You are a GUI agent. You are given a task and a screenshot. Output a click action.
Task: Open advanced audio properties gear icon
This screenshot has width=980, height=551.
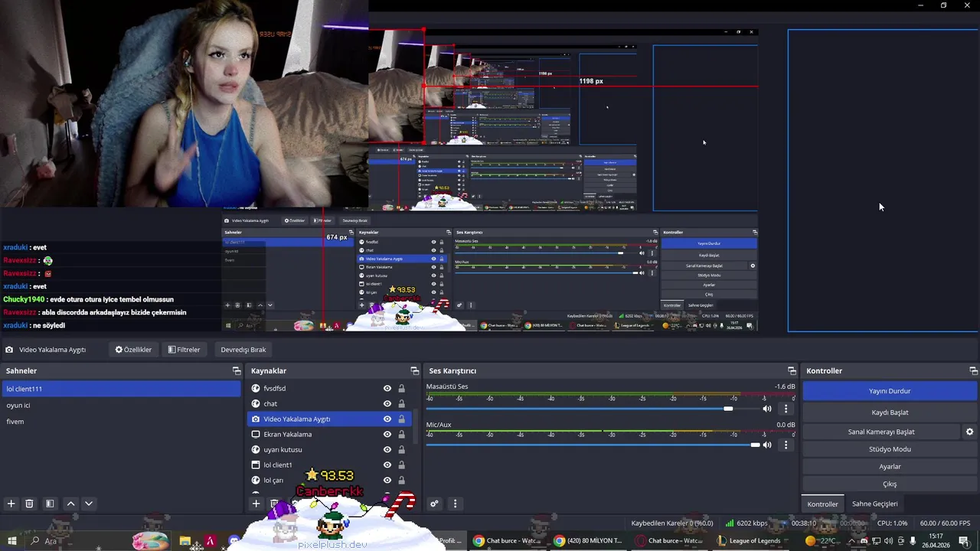(434, 504)
